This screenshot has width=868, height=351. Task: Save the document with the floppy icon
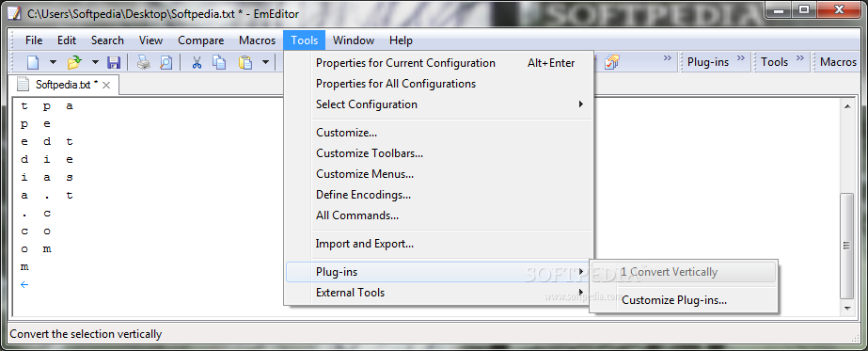[x=114, y=62]
